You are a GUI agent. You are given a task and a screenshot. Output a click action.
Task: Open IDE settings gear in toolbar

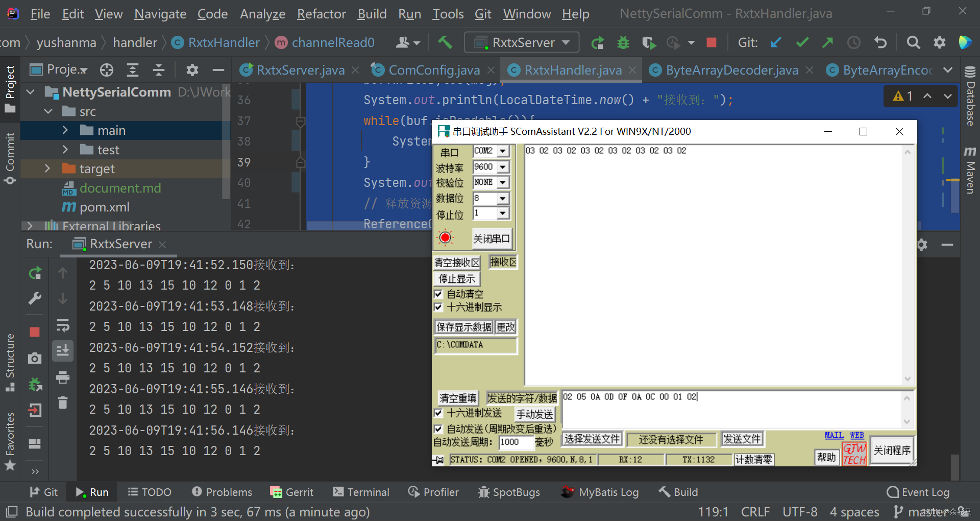tap(940, 42)
